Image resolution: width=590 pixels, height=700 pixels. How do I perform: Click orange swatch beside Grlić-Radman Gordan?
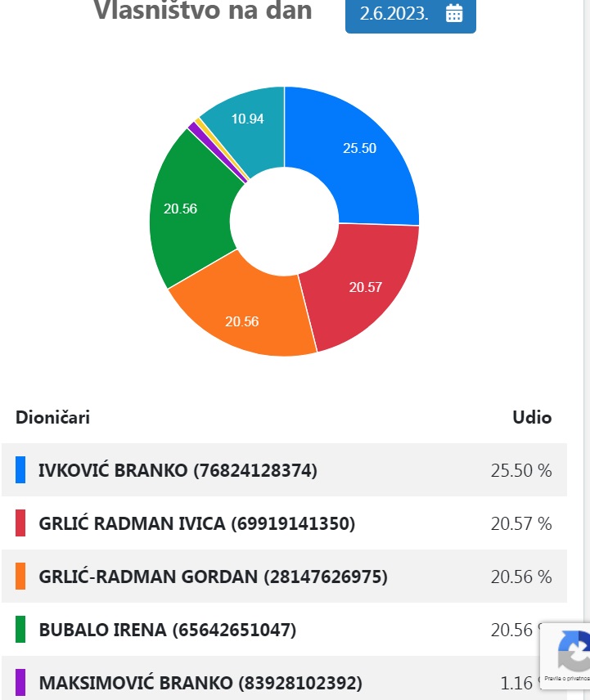[x=20, y=577]
